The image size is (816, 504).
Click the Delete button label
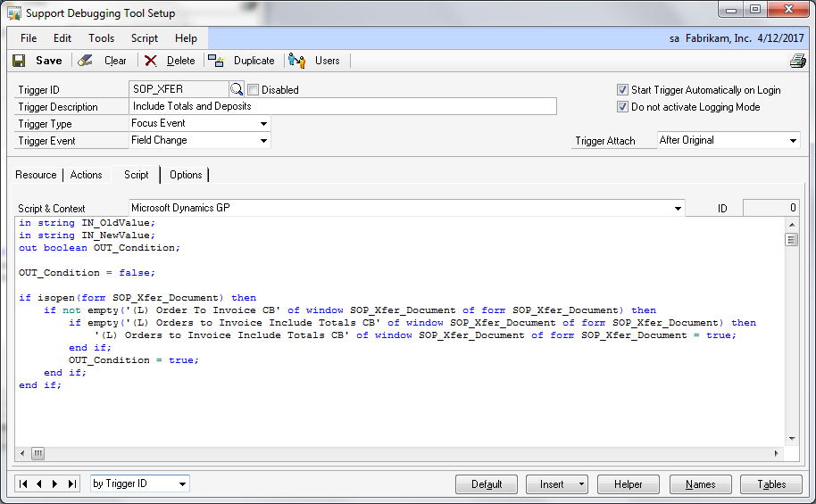click(180, 61)
